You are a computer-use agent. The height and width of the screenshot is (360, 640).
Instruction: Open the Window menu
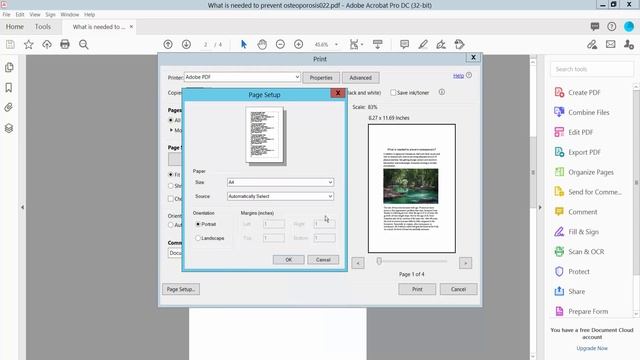pyautogui.click(x=69, y=14)
